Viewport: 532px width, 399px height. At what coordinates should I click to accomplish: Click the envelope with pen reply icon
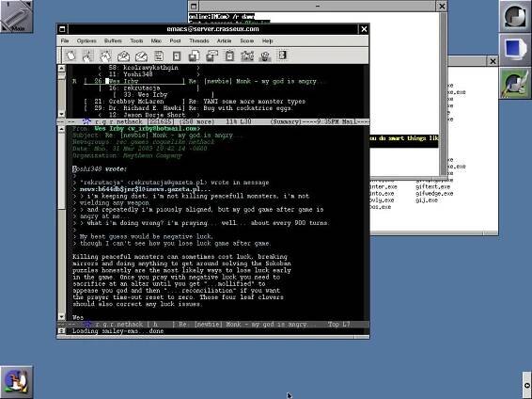(x=141, y=56)
